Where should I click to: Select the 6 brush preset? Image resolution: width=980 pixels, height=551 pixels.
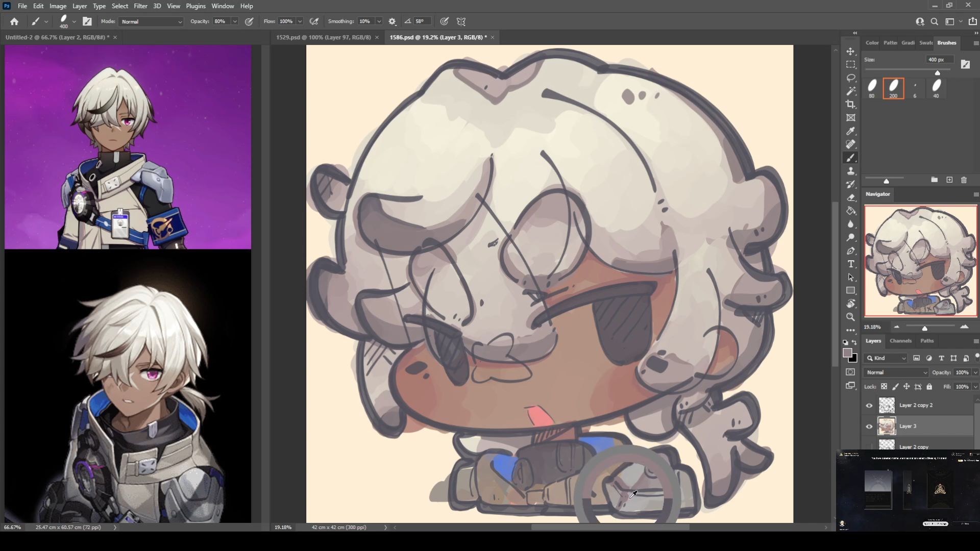[915, 88]
